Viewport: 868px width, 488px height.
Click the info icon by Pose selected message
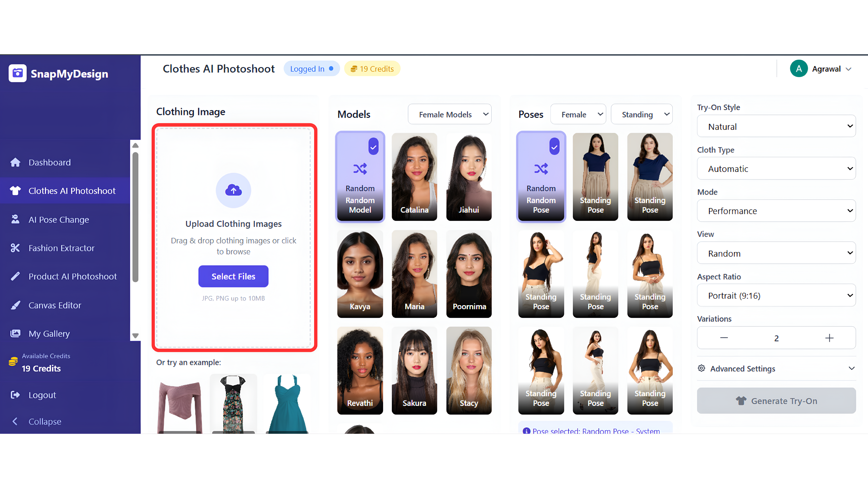pyautogui.click(x=526, y=431)
